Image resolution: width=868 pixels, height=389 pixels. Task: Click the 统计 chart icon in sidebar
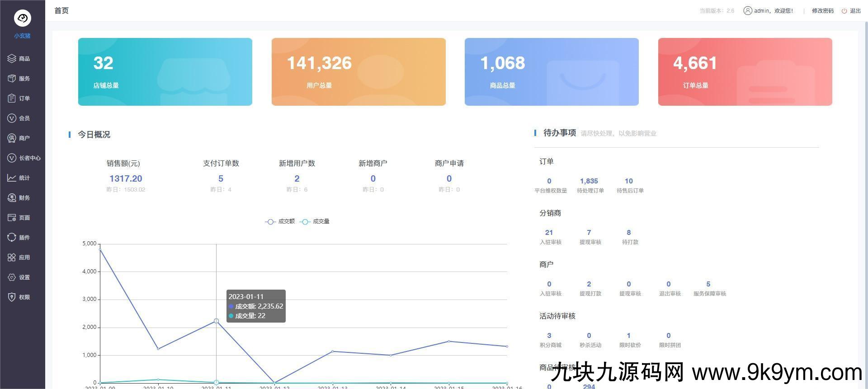pyautogui.click(x=12, y=178)
